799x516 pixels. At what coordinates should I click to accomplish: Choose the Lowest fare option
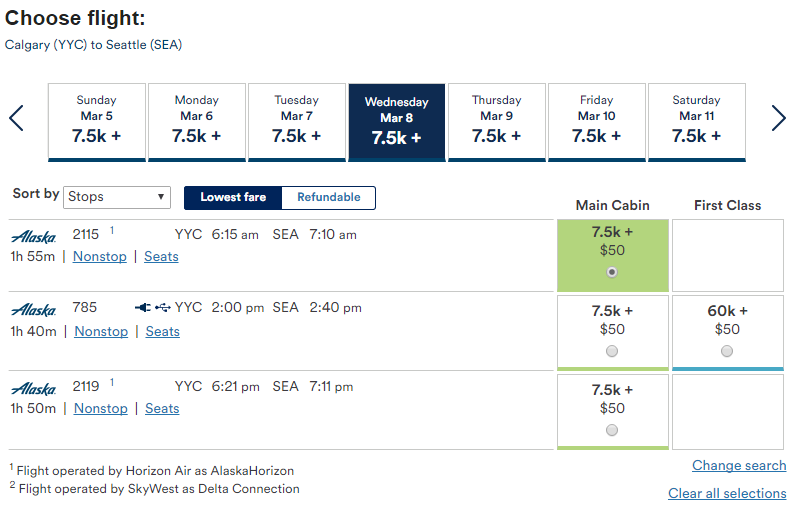click(233, 198)
